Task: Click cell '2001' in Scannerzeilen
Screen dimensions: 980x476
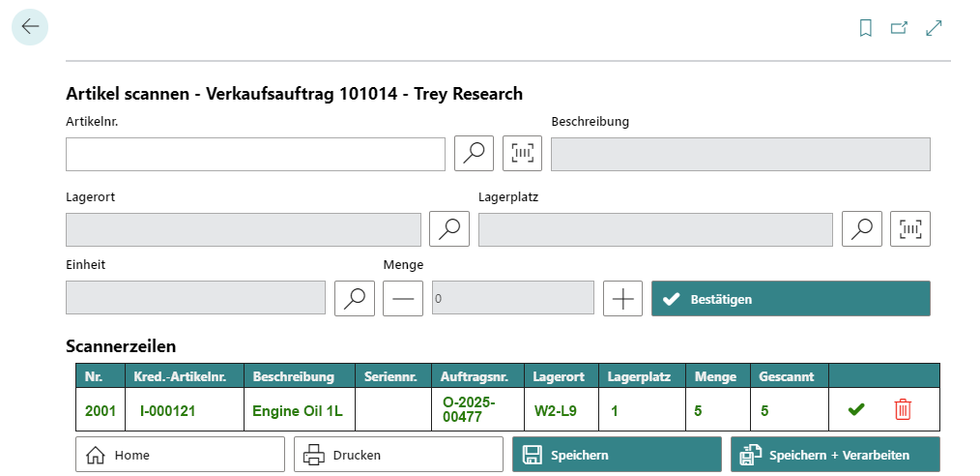Action: coord(101,410)
